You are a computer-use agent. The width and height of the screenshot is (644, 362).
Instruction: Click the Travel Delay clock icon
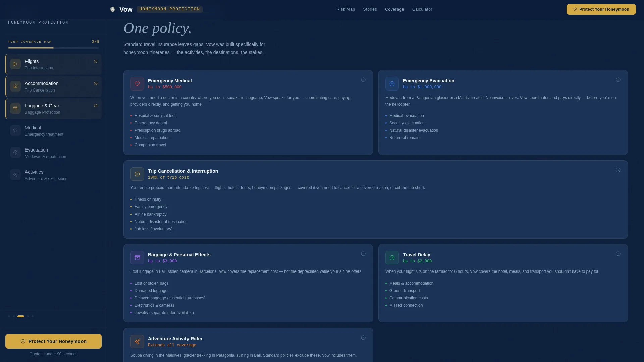392,258
